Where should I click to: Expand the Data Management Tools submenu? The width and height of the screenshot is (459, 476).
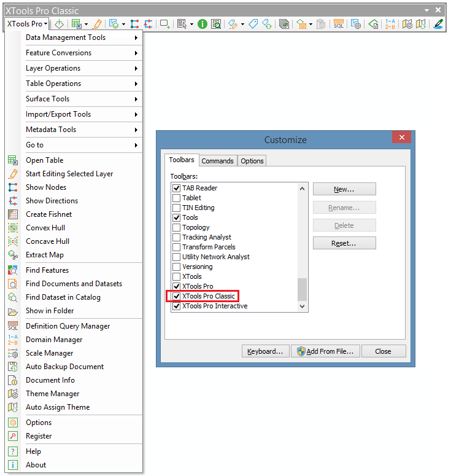[x=82, y=37]
